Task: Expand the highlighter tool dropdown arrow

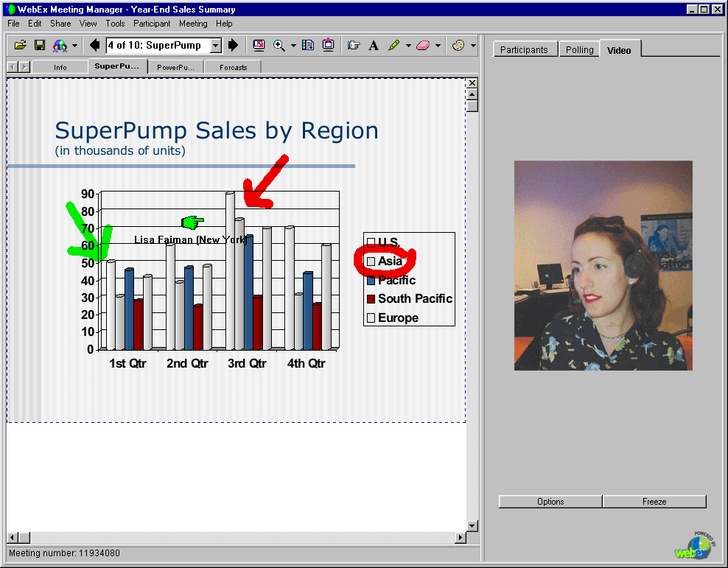Action: click(408, 46)
